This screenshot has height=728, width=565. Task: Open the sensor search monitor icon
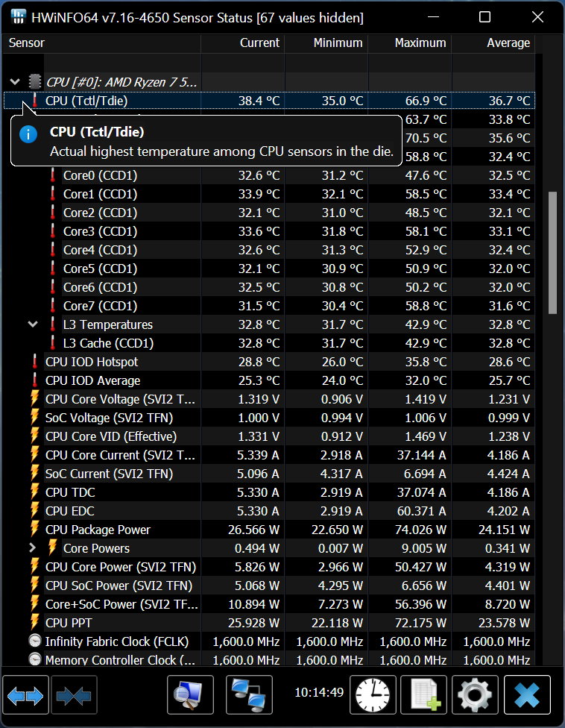click(x=190, y=695)
